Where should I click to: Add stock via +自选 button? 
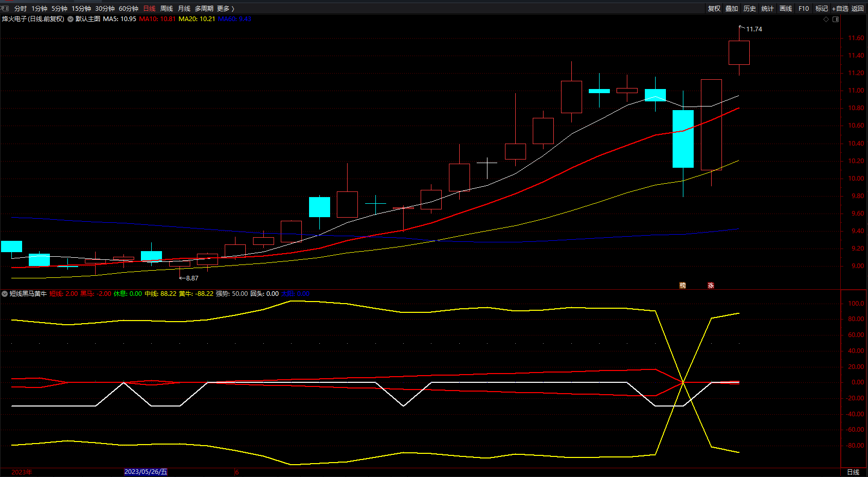840,9
